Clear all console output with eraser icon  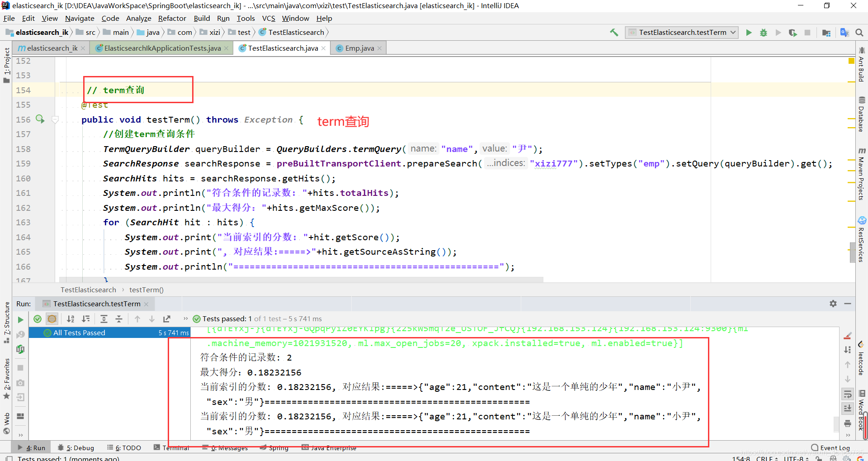coord(848,336)
